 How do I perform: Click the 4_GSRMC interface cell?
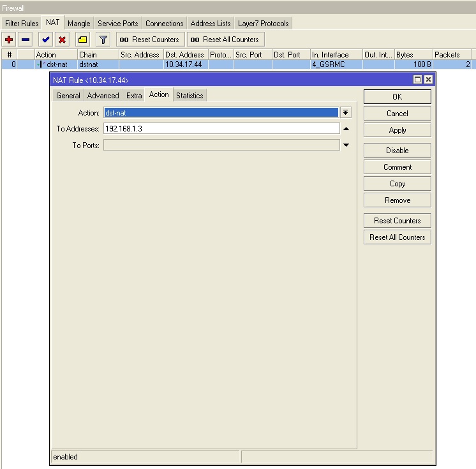tap(336, 64)
